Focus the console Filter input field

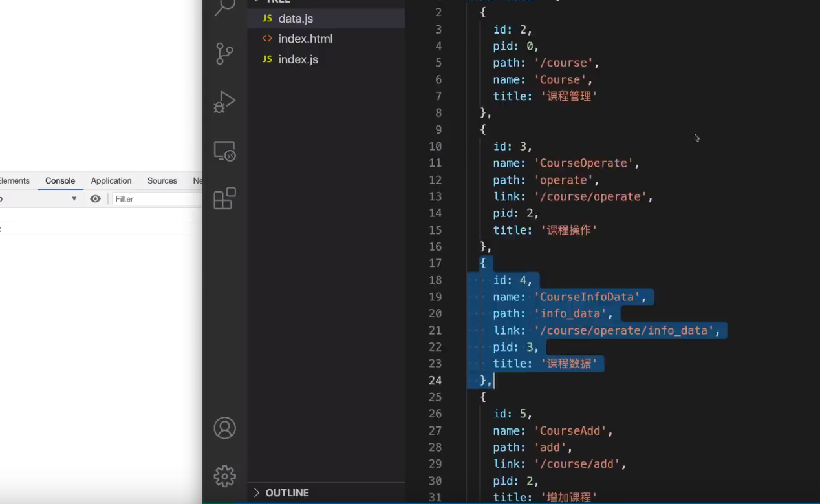point(157,199)
